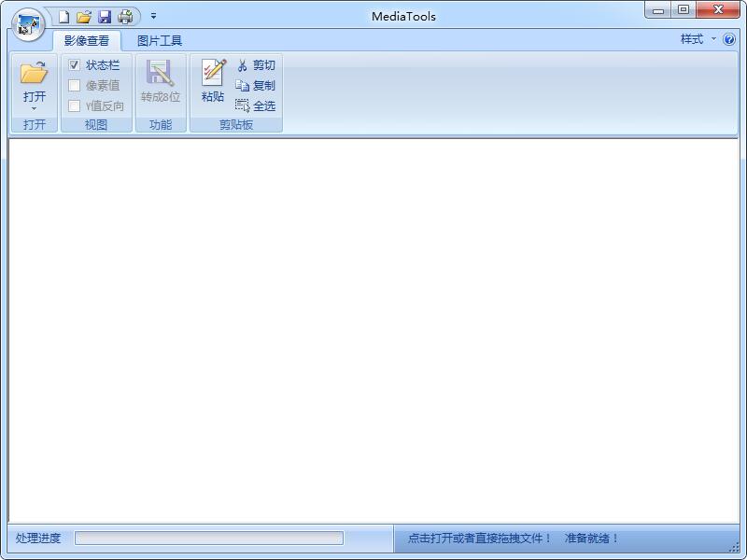Screen dimensions: 747x560
Task: Click the 处理进度 progress bar
Action: coord(210,539)
